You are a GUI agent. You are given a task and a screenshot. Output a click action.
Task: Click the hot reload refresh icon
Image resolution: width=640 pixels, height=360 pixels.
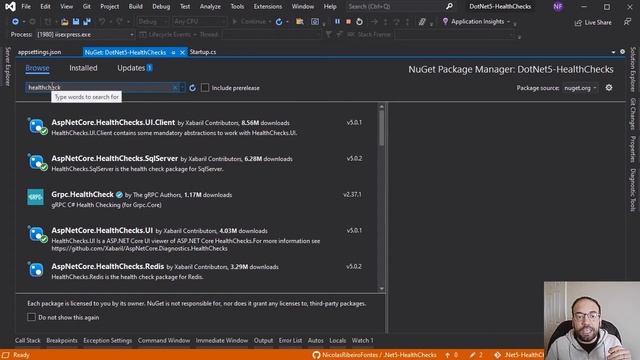click(x=279, y=22)
